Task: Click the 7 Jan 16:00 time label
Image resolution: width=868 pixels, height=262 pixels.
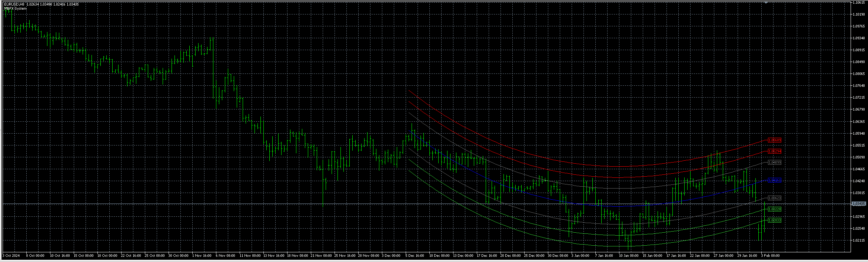Action: coord(604,256)
